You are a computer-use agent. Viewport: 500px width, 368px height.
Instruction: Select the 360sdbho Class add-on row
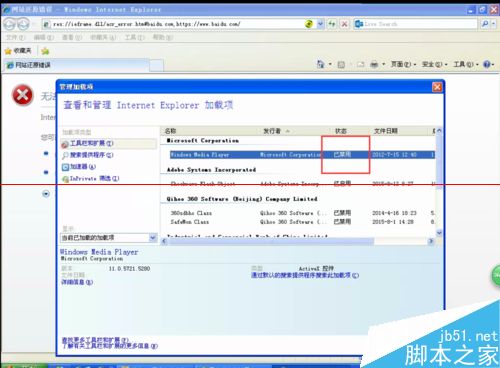pyautogui.click(x=302, y=213)
